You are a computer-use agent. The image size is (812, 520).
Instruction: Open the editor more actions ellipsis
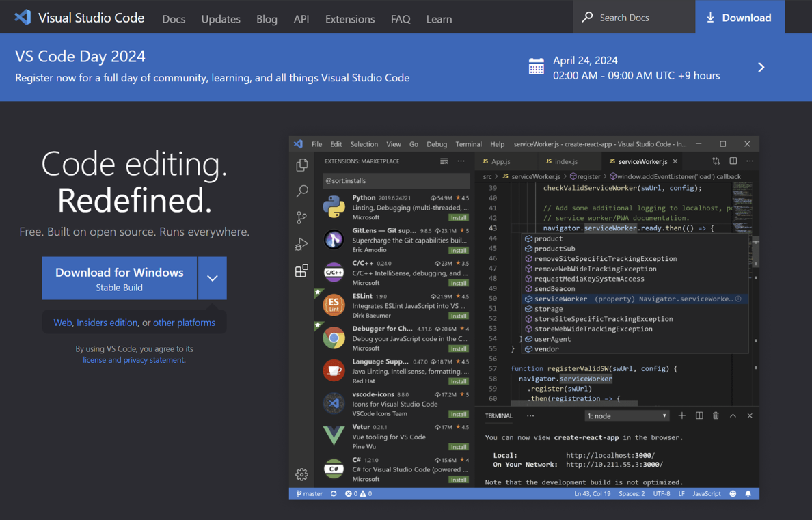point(750,161)
